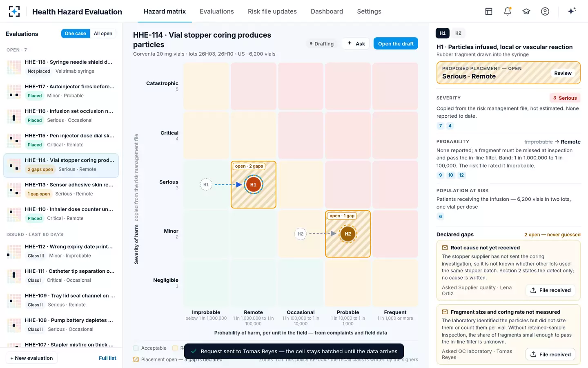The width and height of the screenshot is (588, 368).
Task: Click the notifications bell icon
Action: [508, 11]
